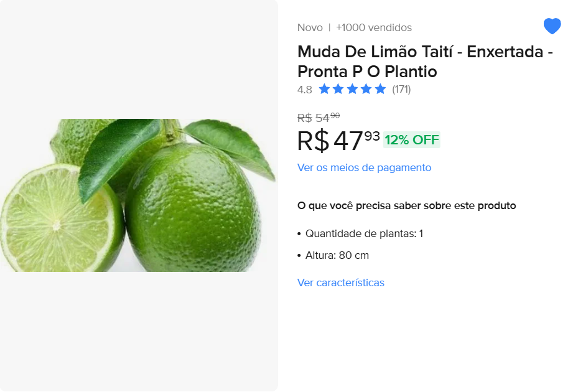The width and height of the screenshot is (578, 392).
Task: Click the fifth rating star
Action: click(x=380, y=89)
